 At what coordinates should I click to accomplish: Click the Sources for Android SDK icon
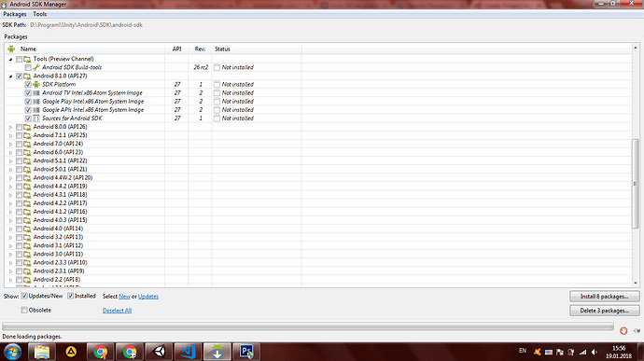click(x=36, y=118)
